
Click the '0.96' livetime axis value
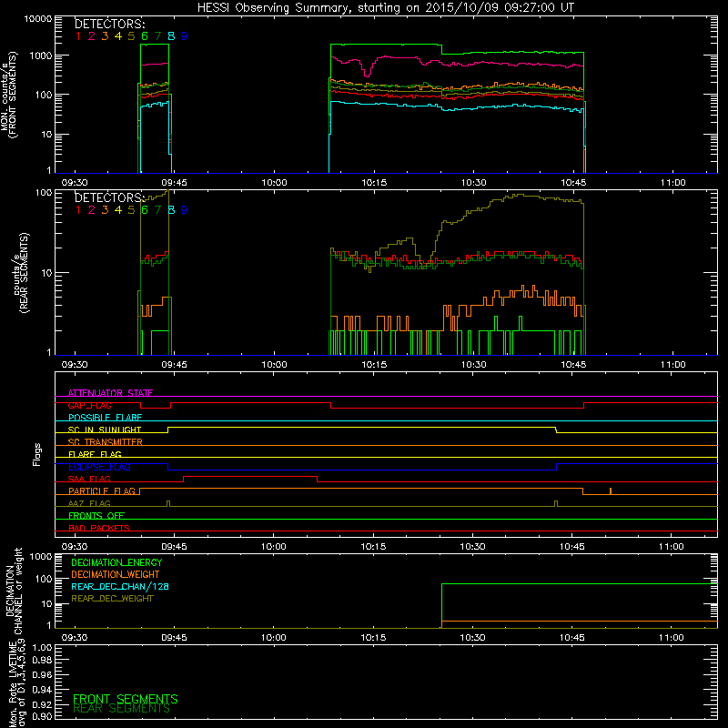click(42, 674)
